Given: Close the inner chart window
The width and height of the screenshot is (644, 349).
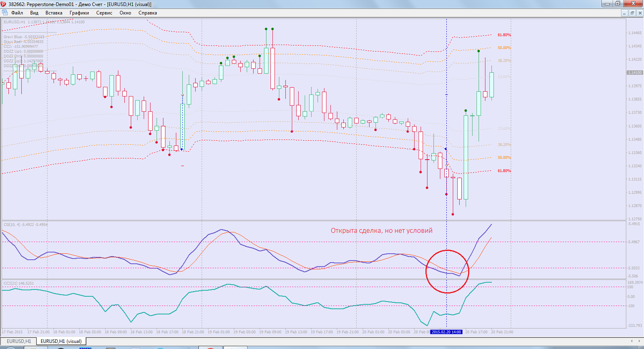Looking at the screenshot, I should [x=640, y=13].
